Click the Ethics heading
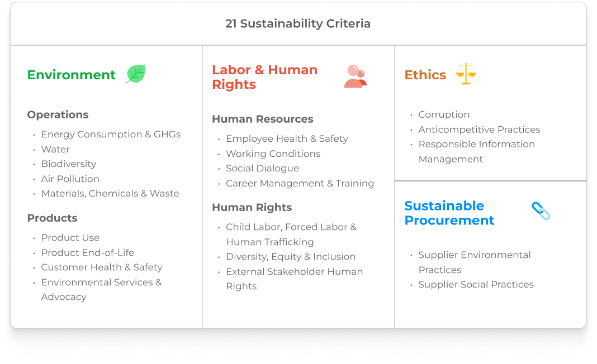The image size is (597, 364). pos(425,75)
